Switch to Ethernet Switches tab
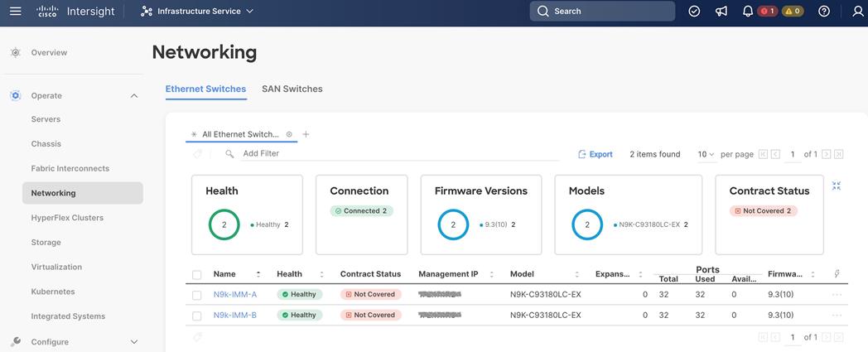868x352 pixels. pos(206,89)
